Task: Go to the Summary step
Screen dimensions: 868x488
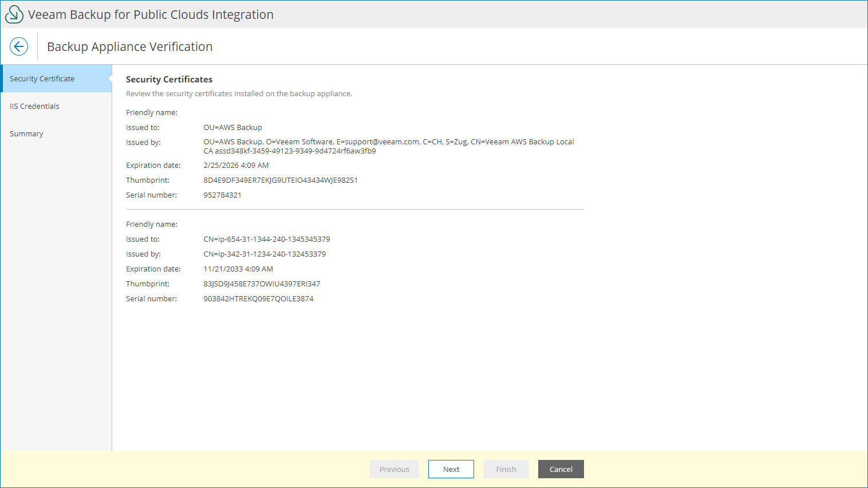Action: pyautogui.click(x=56, y=133)
